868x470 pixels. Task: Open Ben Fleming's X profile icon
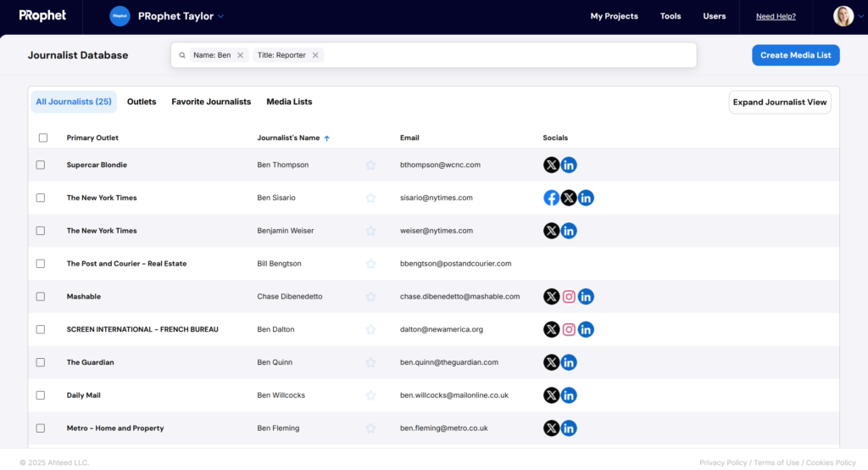pos(551,428)
